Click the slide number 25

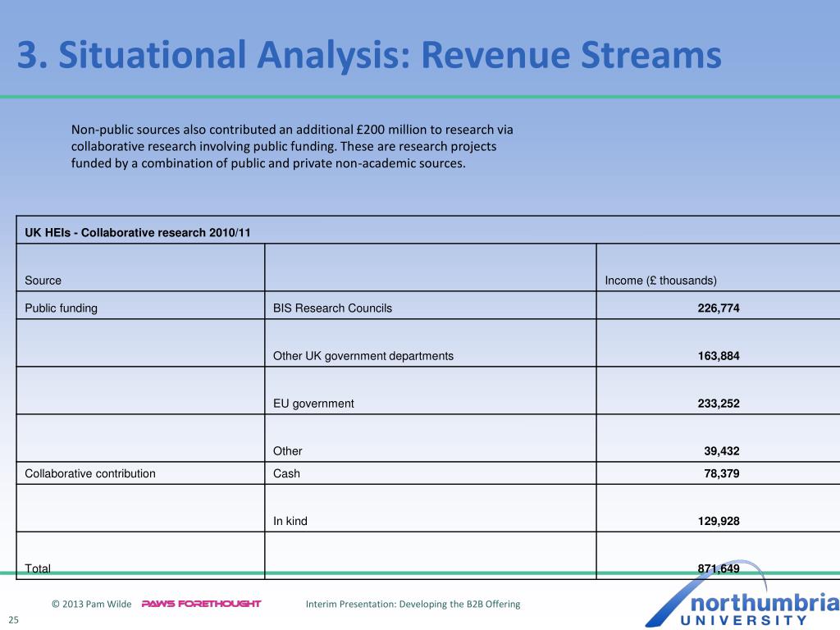pyautogui.click(x=13, y=620)
